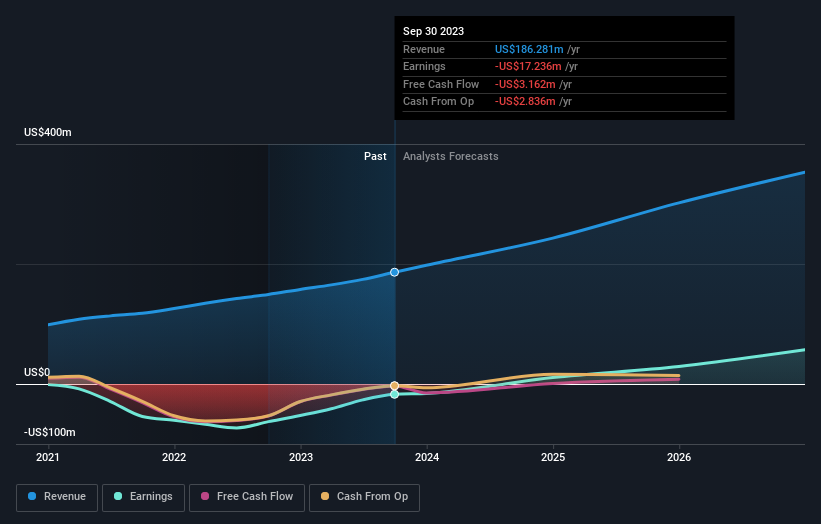Toggle the Revenue legend button
The width and height of the screenshot is (821, 524).
(57, 497)
